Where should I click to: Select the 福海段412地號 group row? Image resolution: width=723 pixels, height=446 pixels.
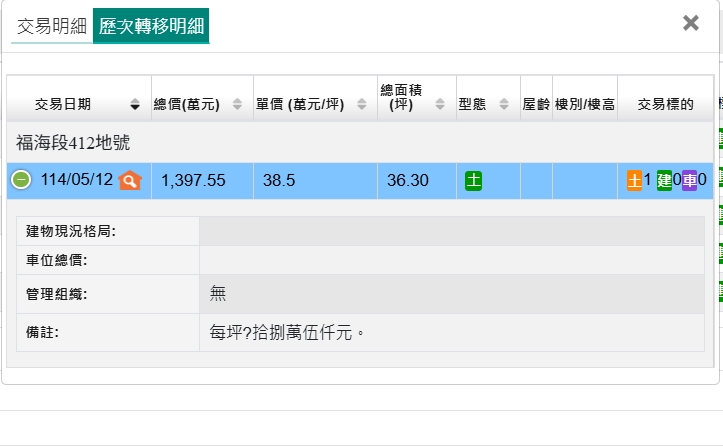click(73, 143)
